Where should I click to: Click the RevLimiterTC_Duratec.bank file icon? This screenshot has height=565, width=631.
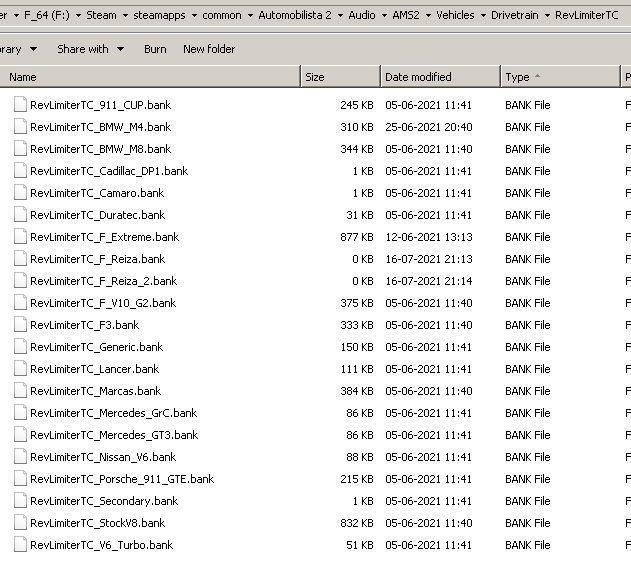(x=20, y=215)
